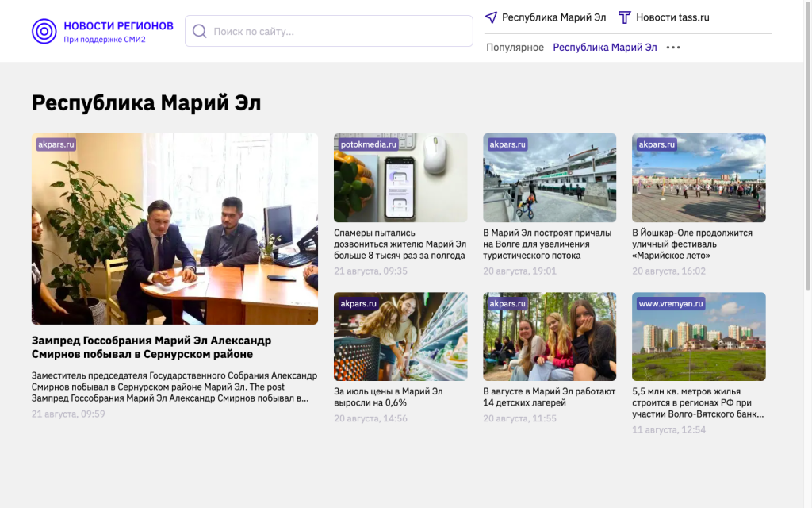Open the three-dots more categories menu
The image size is (812, 508).
pyautogui.click(x=673, y=47)
